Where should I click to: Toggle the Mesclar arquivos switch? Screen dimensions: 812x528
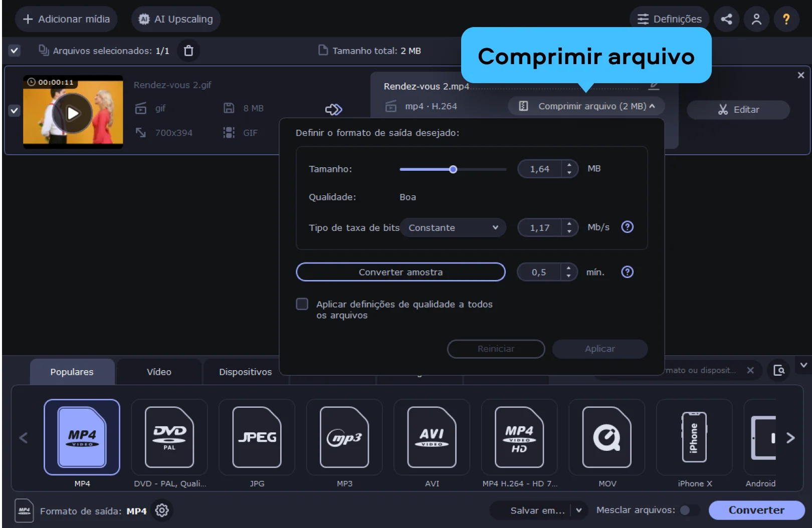click(x=689, y=510)
